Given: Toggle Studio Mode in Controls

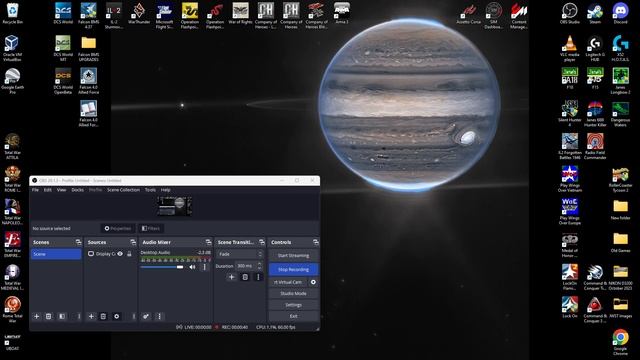Looking at the screenshot, I should 293,293.
